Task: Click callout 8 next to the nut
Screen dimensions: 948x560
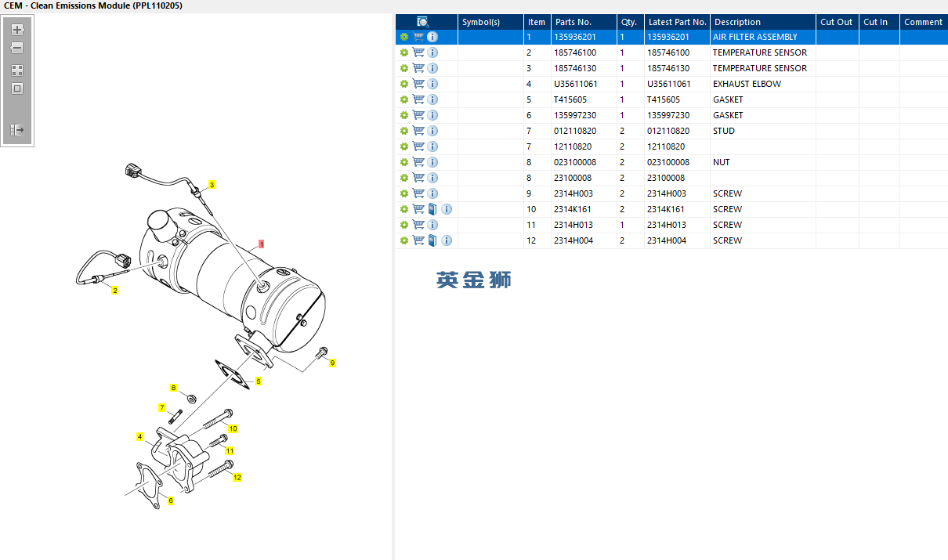Action: click(174, 388)
